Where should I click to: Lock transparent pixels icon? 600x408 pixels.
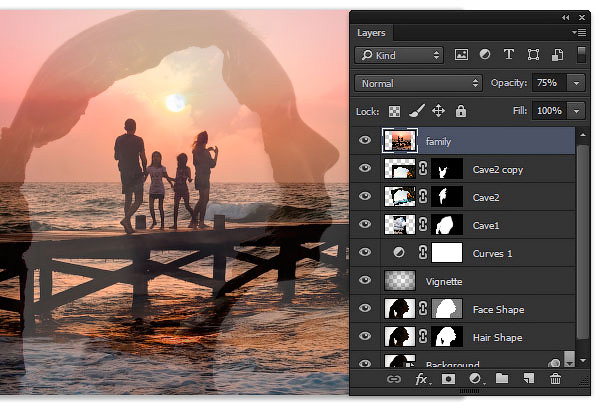point(394,111)
